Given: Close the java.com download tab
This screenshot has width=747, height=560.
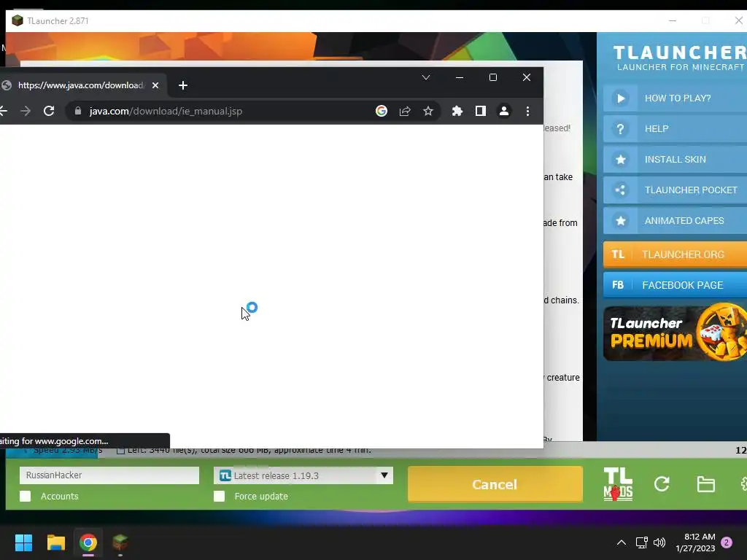Looking at the screenshot, I should (x=155, y=85).
